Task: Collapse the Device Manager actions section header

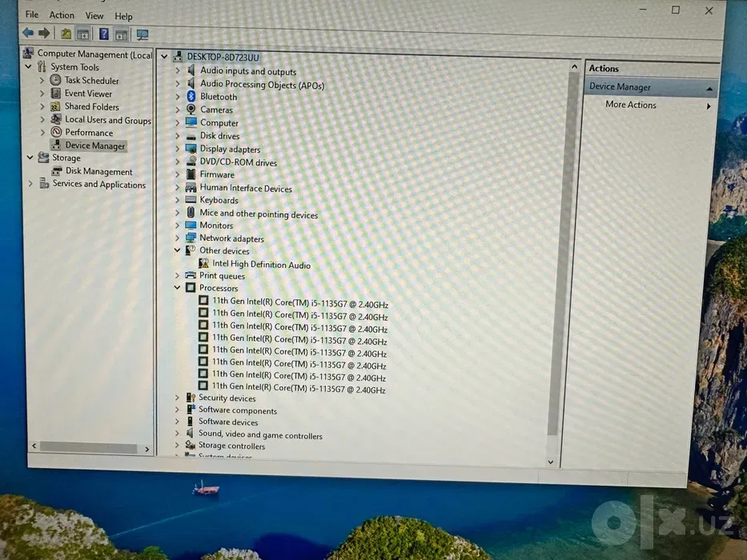Action: [x=709, y=89]
